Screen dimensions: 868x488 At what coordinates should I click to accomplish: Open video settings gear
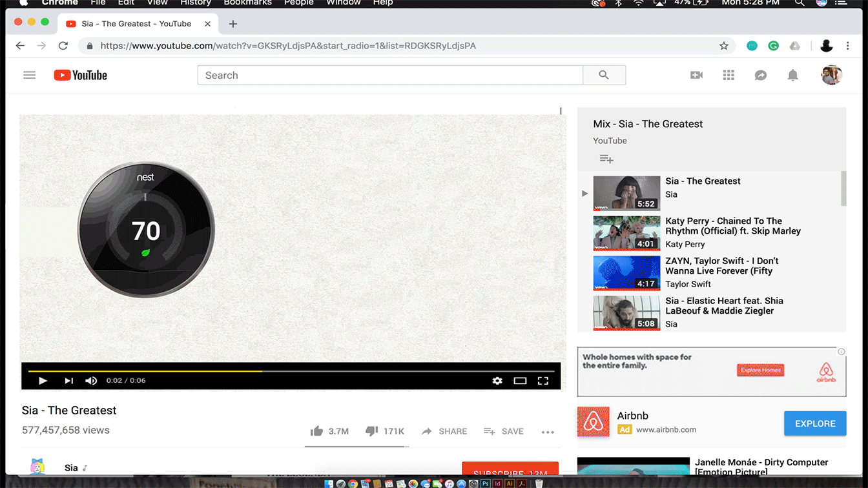pos(497,380)
